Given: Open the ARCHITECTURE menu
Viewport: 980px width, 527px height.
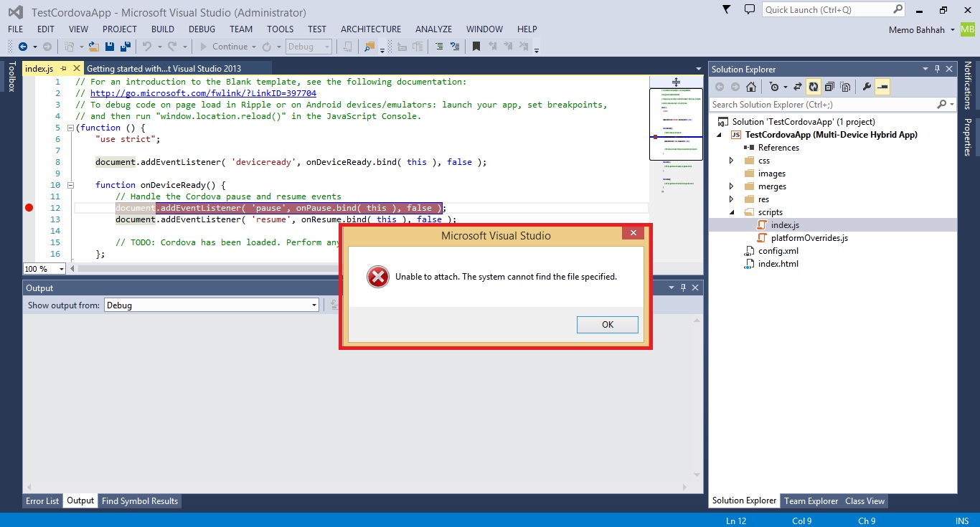Looking at the screenshot, I should tap(371, 29).
